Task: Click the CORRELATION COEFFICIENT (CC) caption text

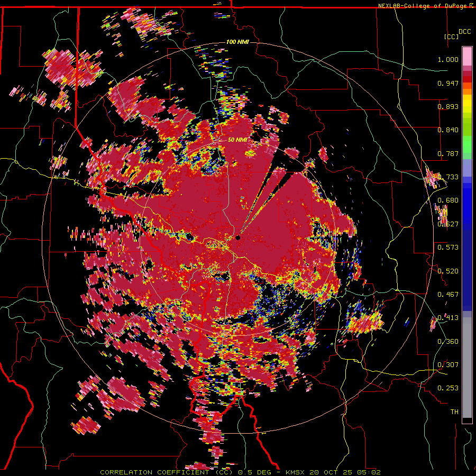Action: tap(167, 472)
